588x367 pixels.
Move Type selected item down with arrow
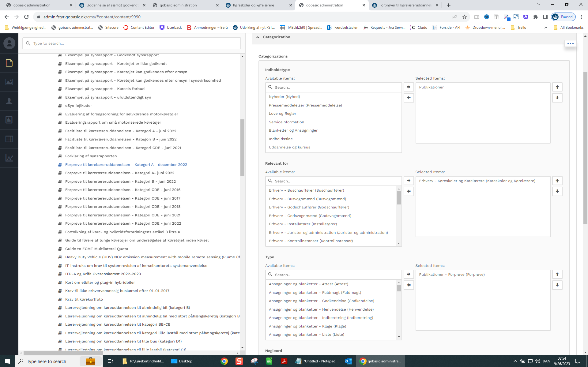coord(557,285)
